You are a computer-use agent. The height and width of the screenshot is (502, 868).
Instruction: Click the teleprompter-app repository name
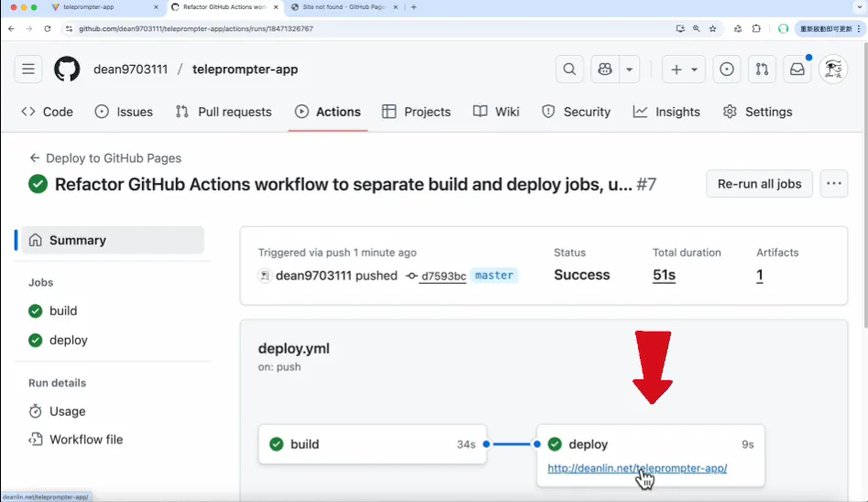pyautogui.click(x=246, y=70)
